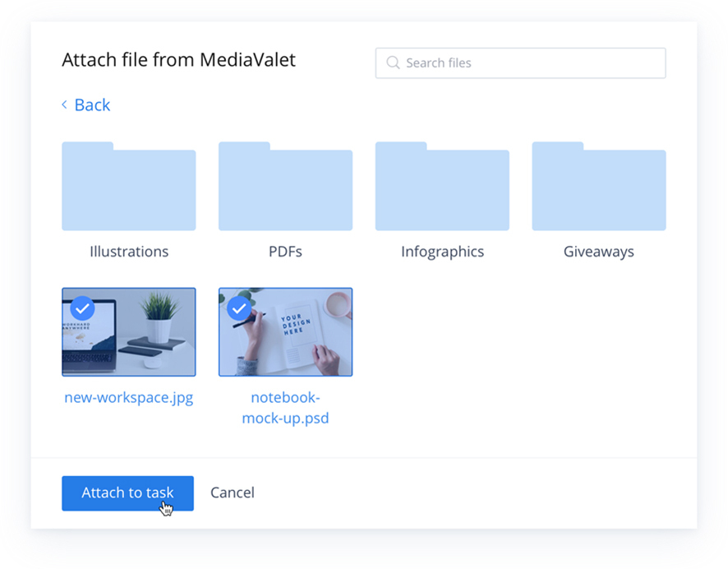Click the Attach to task button
728x569 pixels.
pyautogui.click(x=127, y=493)
